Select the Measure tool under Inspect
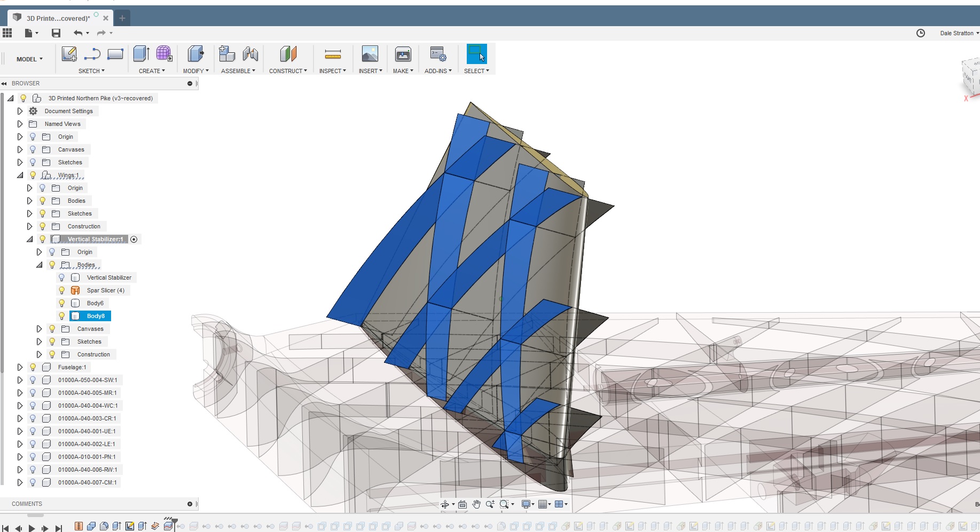 click(332, 54)
